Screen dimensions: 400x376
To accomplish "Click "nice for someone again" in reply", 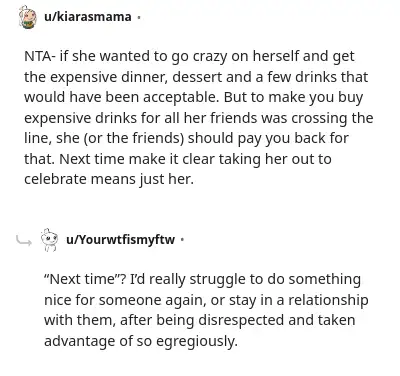I will click(124, 300).
